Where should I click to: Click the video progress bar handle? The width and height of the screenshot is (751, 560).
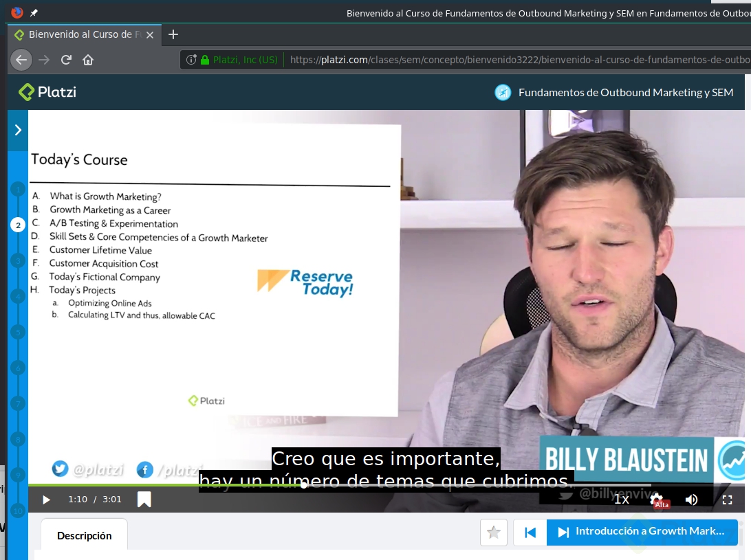304,485
